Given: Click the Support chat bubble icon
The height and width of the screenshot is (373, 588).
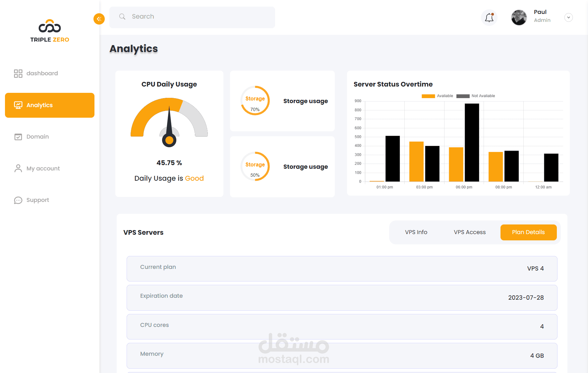Looking at the screenshot, I should 18,200.
